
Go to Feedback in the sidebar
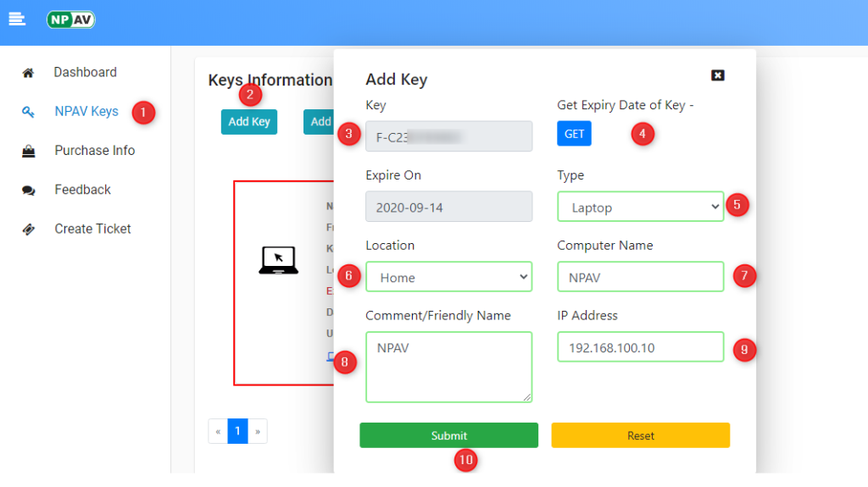click(x=82, y=190)
